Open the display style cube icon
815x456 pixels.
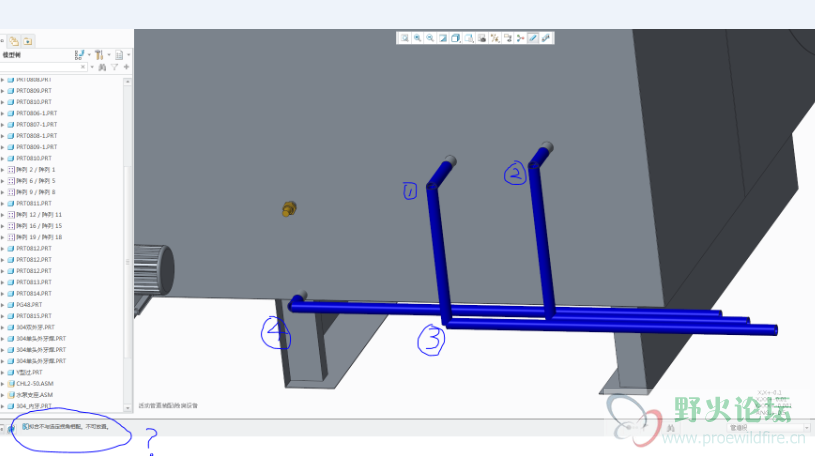pos(456,38)
